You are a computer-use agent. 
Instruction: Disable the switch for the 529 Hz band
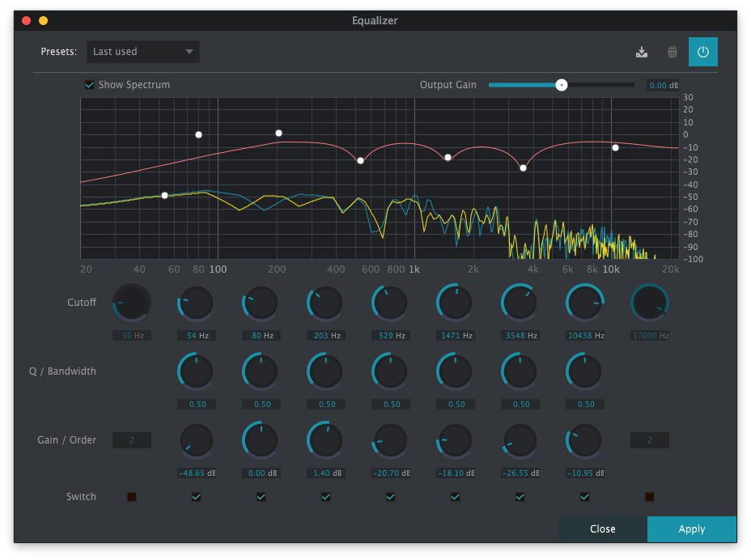pyautogui.click(x=390, y=497)
